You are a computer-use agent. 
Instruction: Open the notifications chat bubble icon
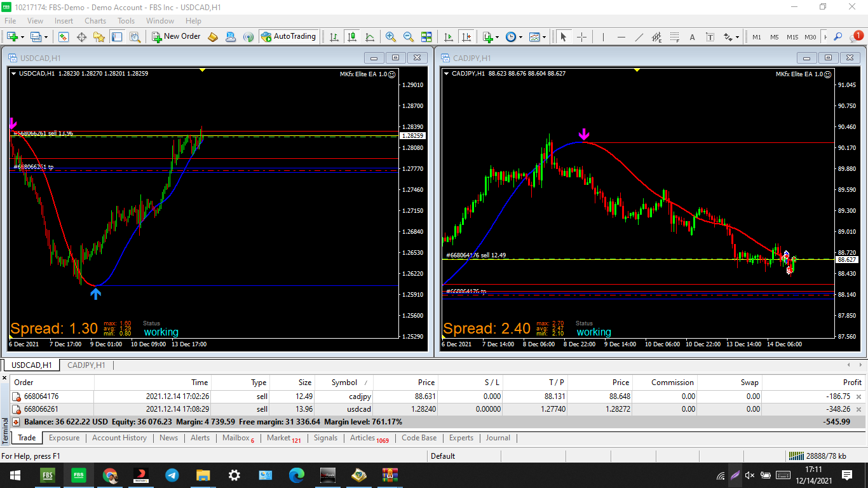(856, 37)
